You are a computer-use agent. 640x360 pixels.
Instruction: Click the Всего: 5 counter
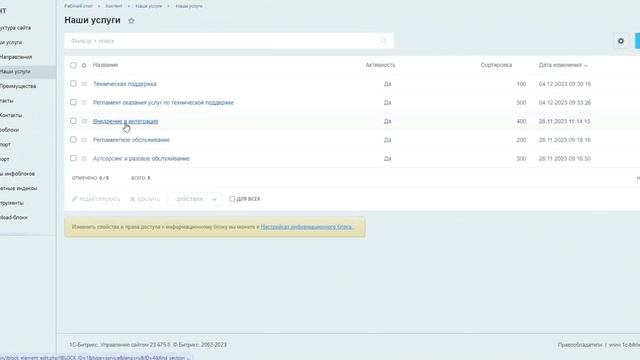(x=141, y=178)
